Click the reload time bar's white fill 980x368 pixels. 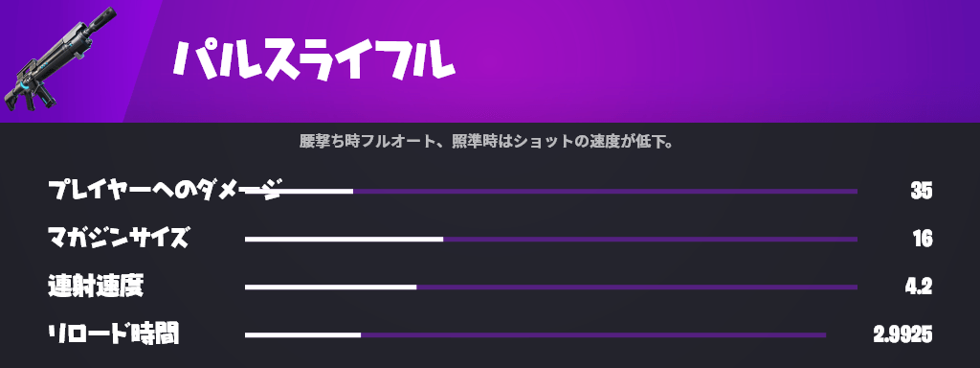coord(302,335)
